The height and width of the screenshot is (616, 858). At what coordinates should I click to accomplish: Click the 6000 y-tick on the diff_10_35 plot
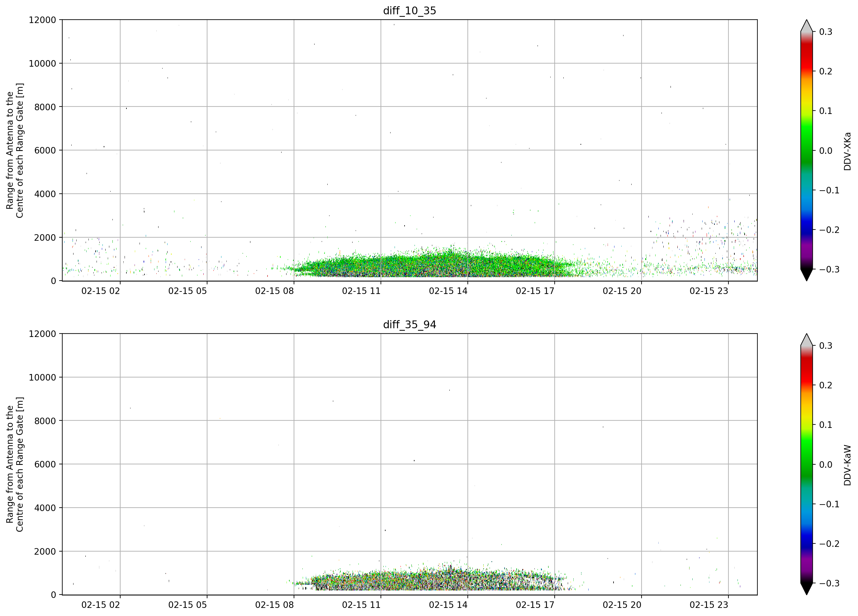tap(45, 151)
